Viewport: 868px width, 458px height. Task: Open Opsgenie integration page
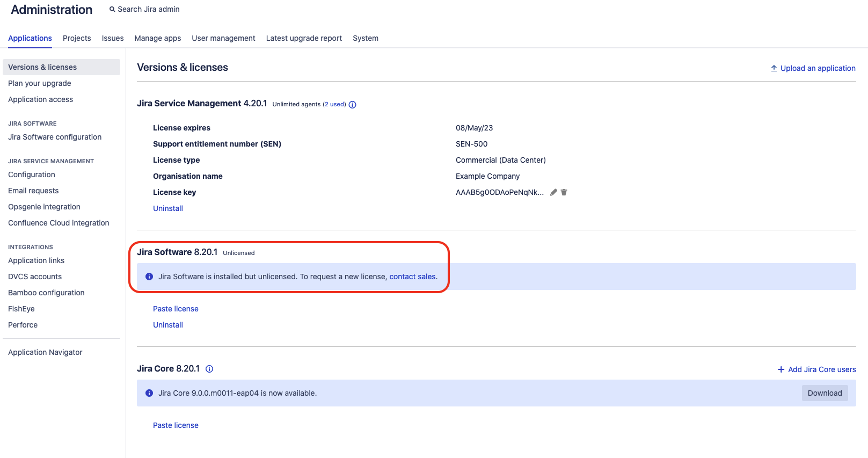click(44, 207)
